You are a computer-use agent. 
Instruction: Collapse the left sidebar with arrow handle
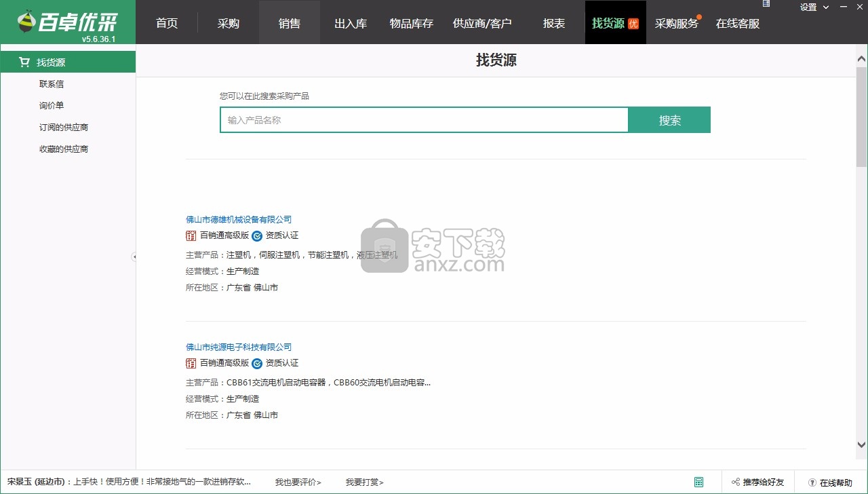[134, 257]
